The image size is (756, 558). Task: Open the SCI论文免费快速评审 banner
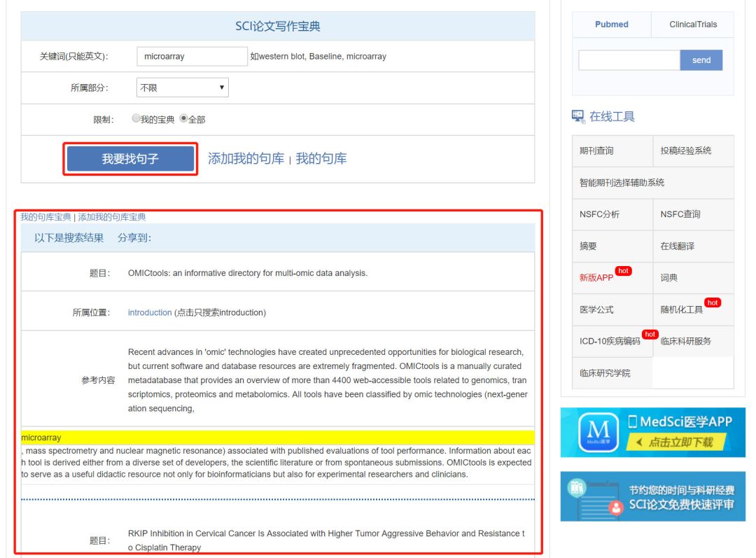[x=653, y=496]
